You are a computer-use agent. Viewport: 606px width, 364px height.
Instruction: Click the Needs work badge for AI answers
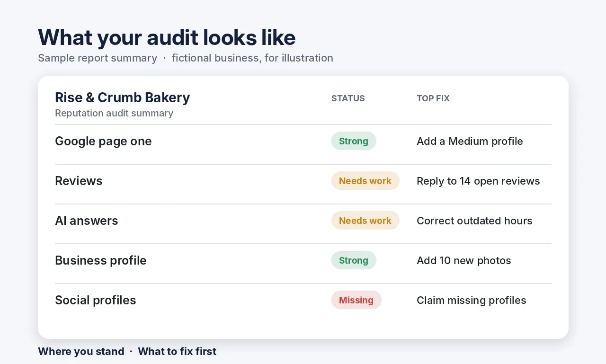tap(365, 221)
